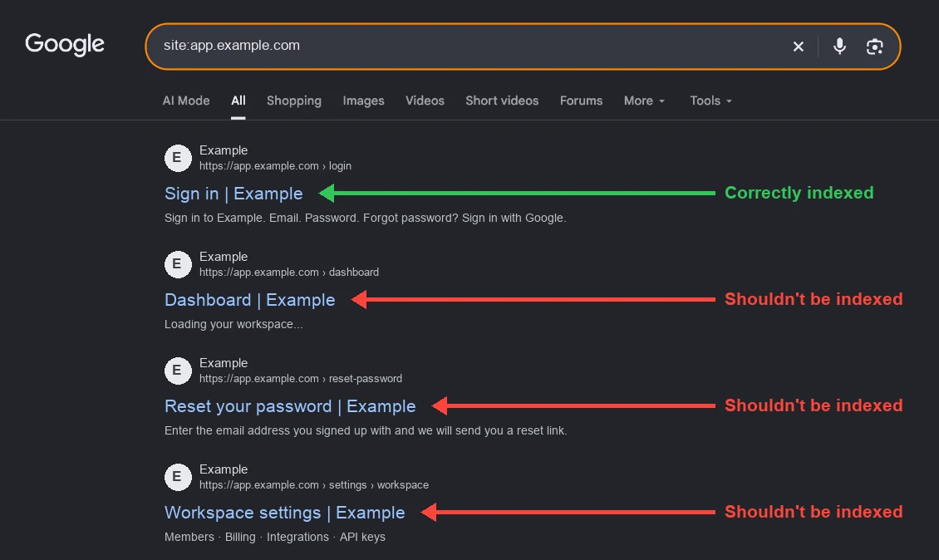Expand the Tools dropdown
The image size is (939, 560).
click(x=710, y=101)
